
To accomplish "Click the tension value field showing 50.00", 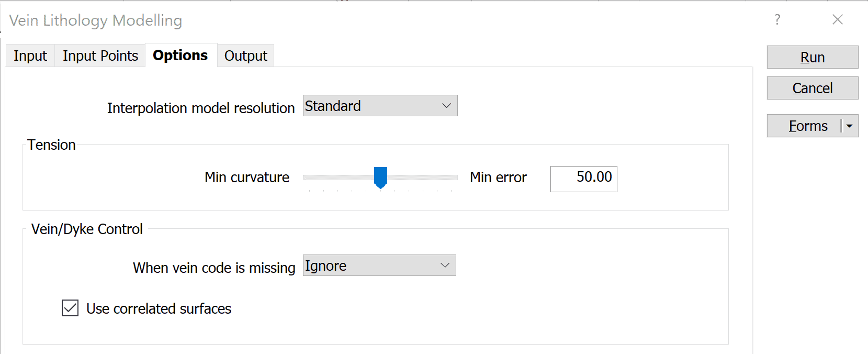I will pyautogui.click(x=583, y=179).
